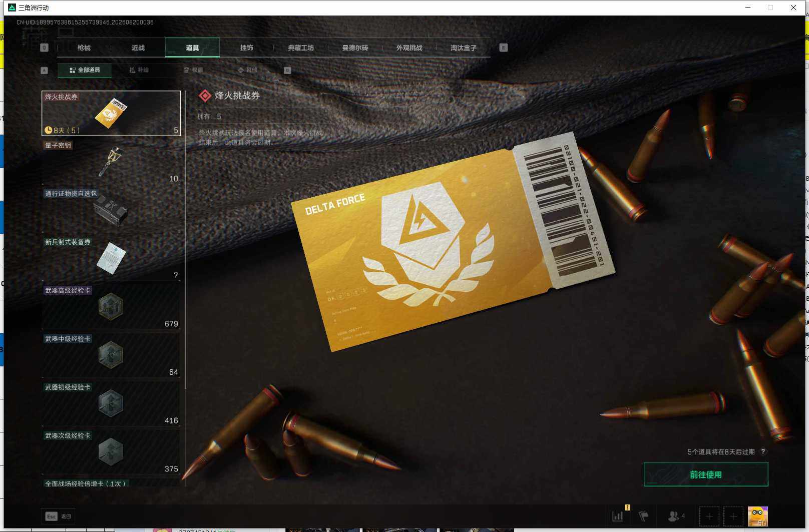Select the 量子密钥 item
Viewport: 809px width, 532px height.
[111, 162]
